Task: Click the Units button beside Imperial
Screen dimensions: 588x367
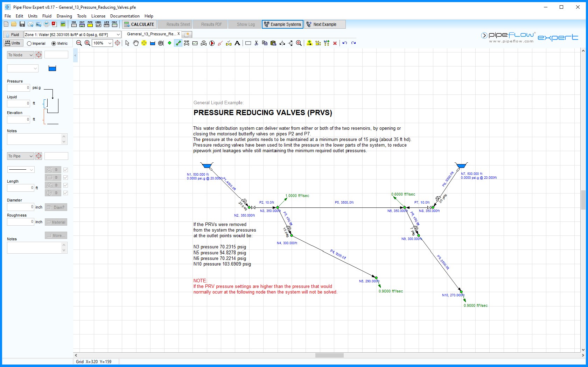Action: click(x=13, y=43)
